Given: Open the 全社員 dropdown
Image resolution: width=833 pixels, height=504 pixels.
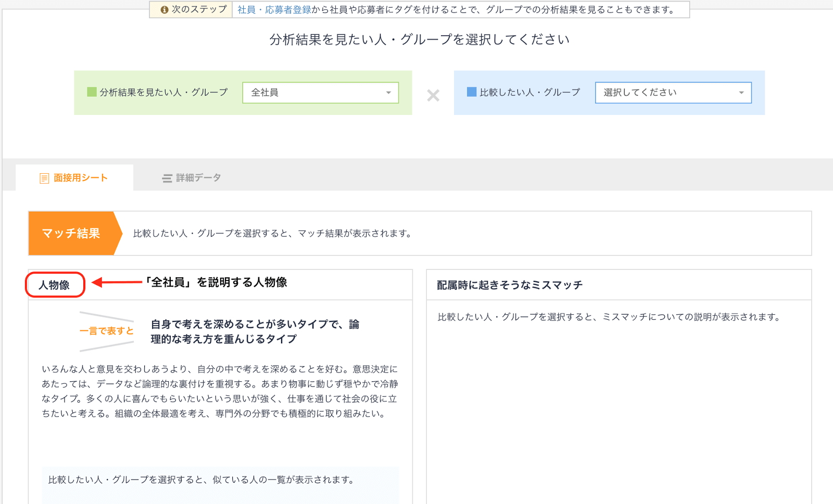Looking at the screenshot, I should pyautogui.click(x=320, y=93).
